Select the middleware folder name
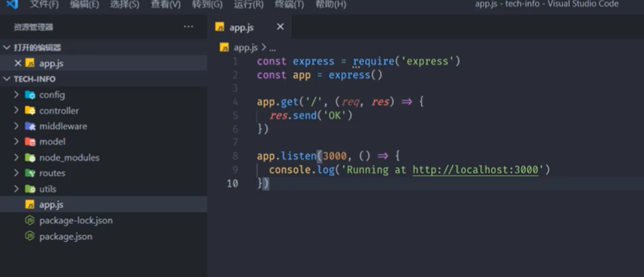Image resolution: width=644 pixels, height=277 pixels. click(x=63, y=127)
